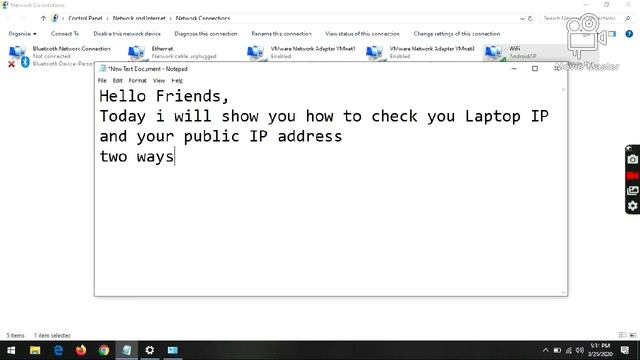Click Change settings of this connection

457,34
